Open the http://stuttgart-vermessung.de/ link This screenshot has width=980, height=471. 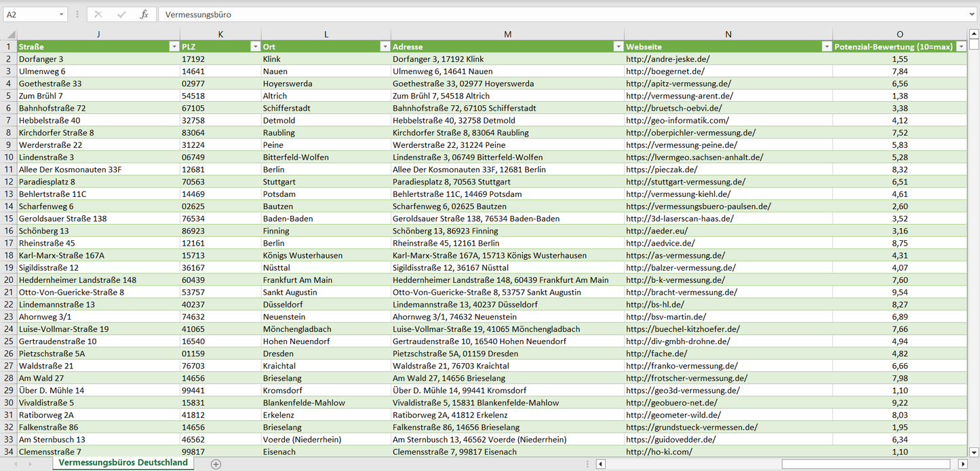[x=685, y=182]
